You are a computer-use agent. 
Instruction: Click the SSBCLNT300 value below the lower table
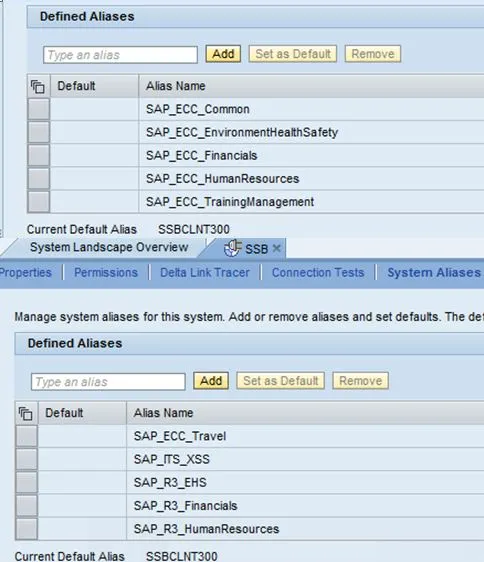pyautogui.click(x=181, y=556)
